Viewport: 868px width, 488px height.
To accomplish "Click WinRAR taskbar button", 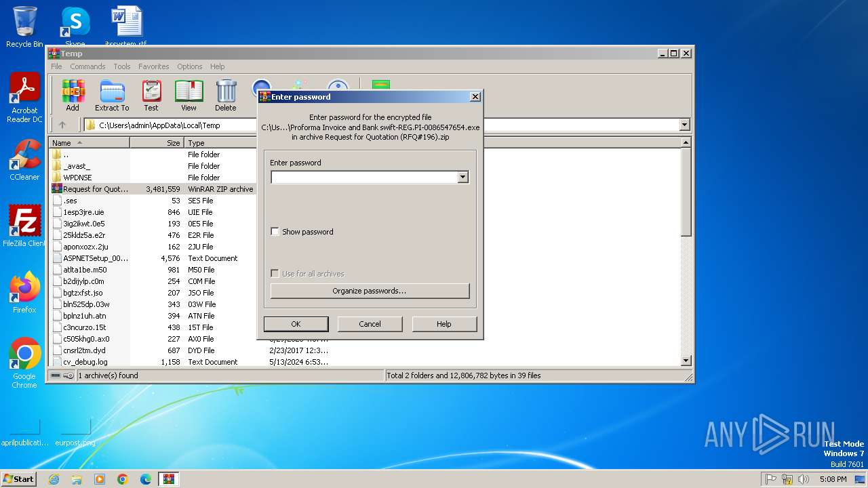I will 169,479.
